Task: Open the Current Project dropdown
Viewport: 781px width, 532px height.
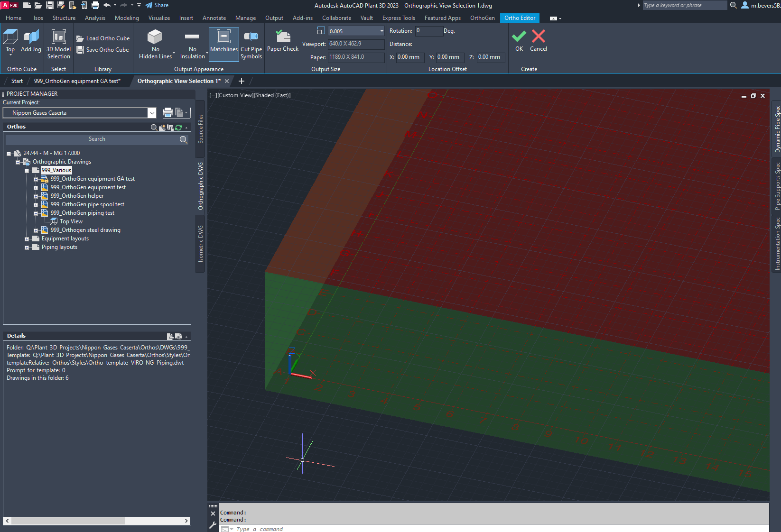Action: coord(152,113)
